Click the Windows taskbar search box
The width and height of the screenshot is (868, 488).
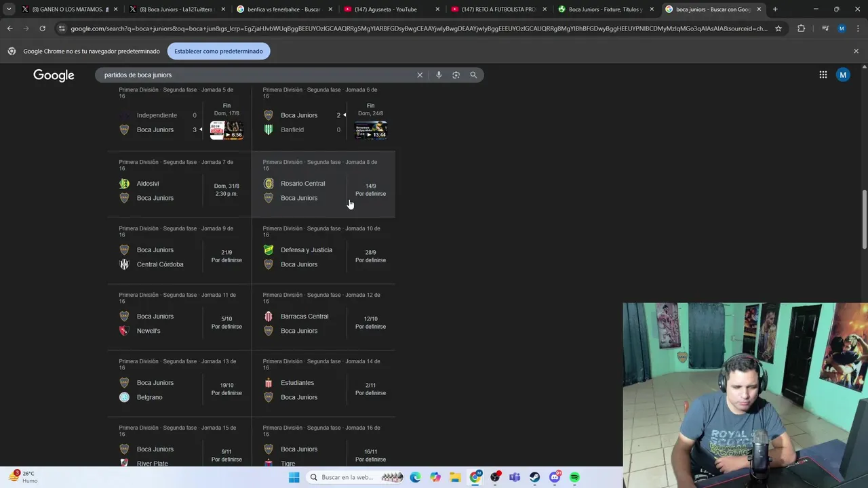click(x=354, y=477)
